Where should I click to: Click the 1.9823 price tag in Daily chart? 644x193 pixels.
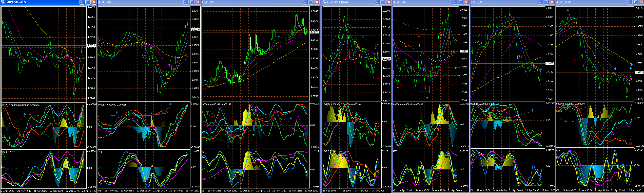(x=386, y=59)
